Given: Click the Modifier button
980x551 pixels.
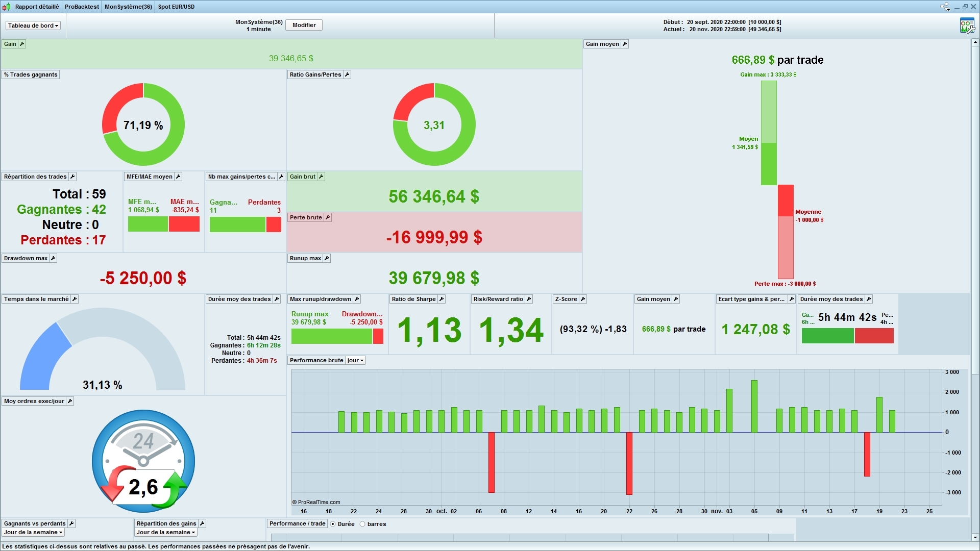Looking at the screenshot, I should point(304,25).
